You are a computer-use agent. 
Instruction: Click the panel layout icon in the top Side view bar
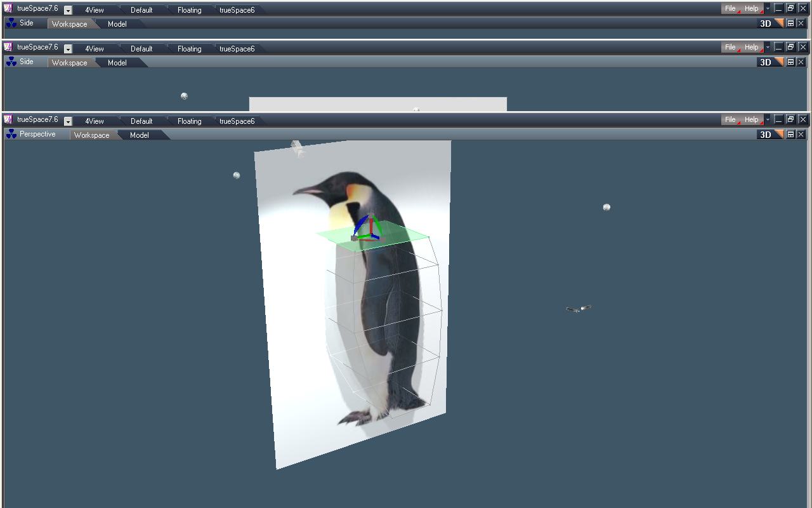pyautogui.click(x=790, y=23)
